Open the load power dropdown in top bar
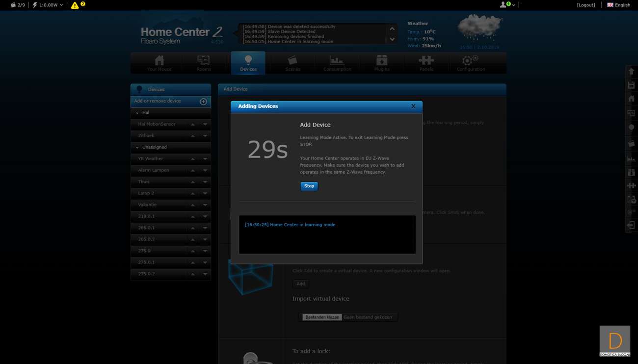This screenshot has width=638, height=364. [48, 5]
